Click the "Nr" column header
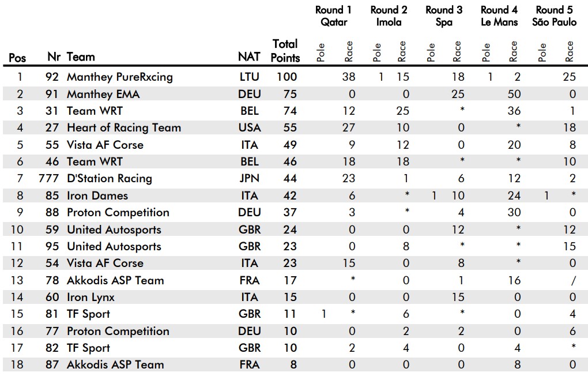This screenshot has height=376, width=588. (54, 57)
